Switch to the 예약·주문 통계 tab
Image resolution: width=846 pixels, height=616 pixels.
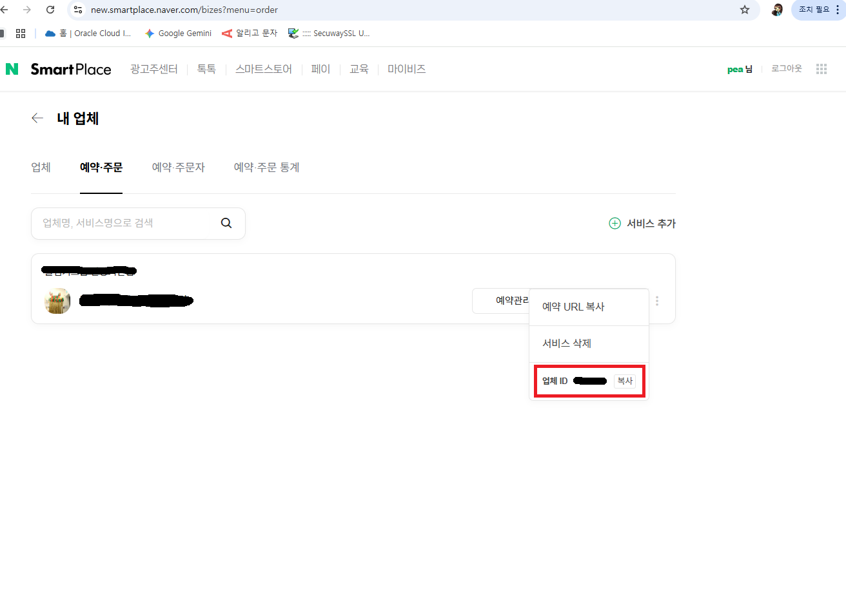(x=266, y=167)
